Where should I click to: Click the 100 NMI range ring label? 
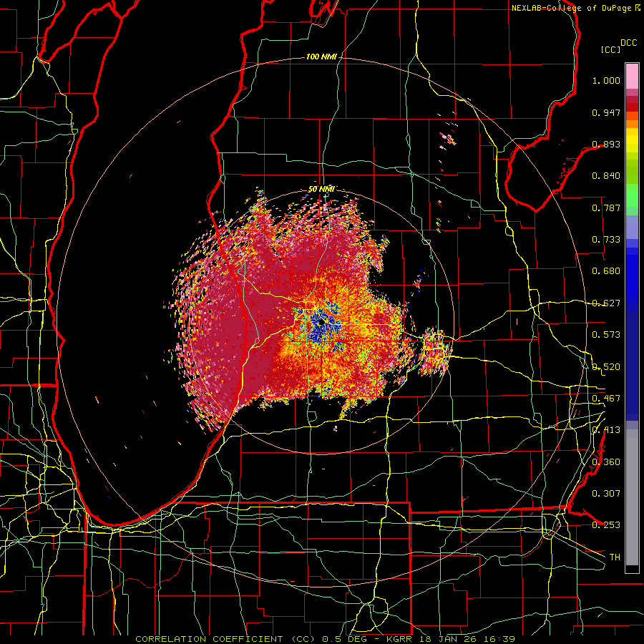[x=321, y=57]
